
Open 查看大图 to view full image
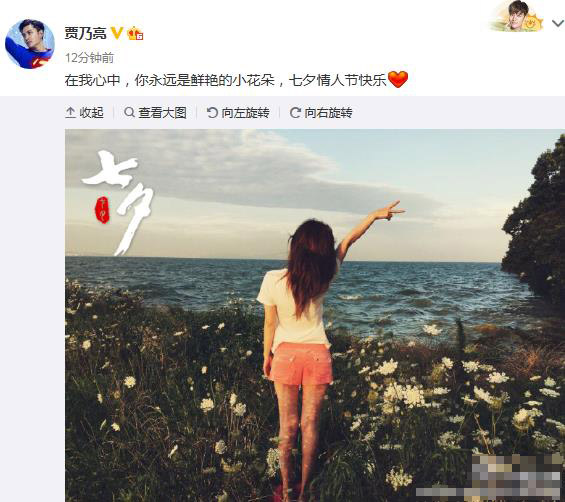point(155,113)
